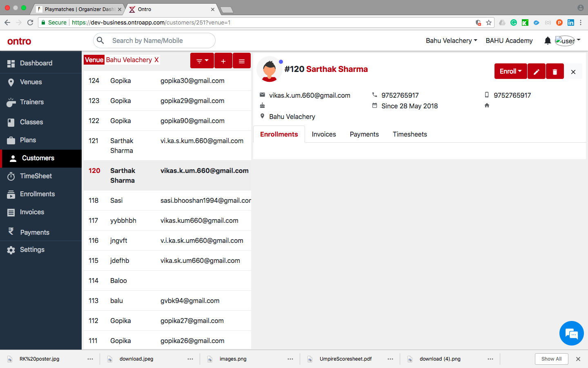Select customer 116 jngvft row
The image size is (588, 368).
coord(167,240)
